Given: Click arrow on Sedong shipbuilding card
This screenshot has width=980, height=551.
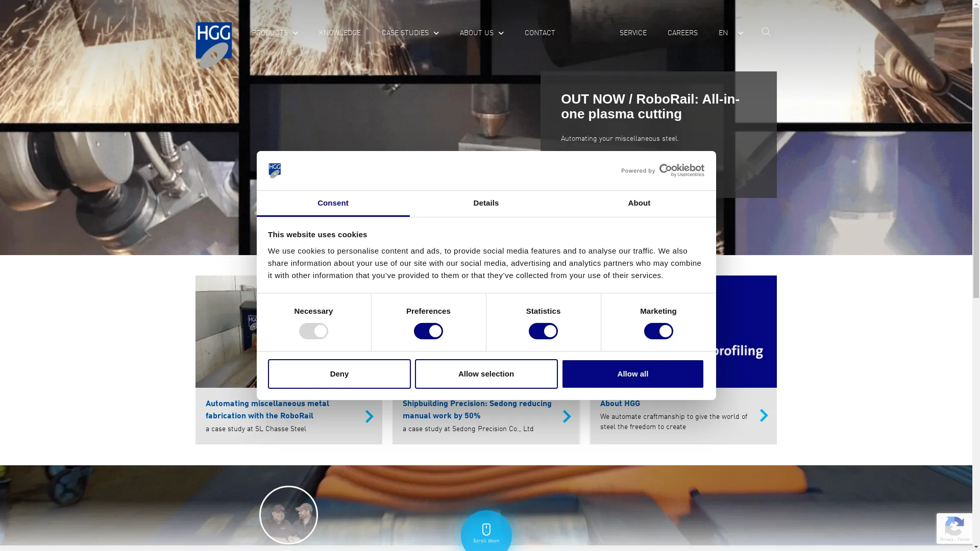Looking at the screenshot, I should click(567, 416).
